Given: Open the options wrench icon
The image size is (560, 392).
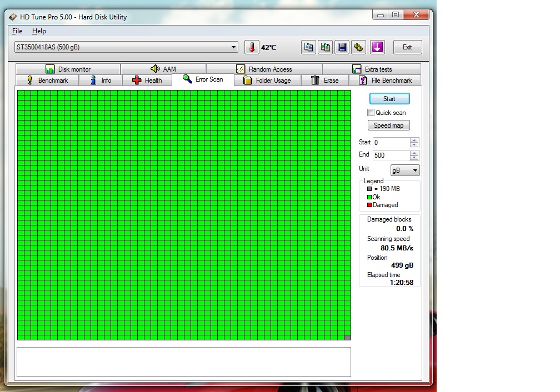Looking at the screenshot, I should click(358, 47).
